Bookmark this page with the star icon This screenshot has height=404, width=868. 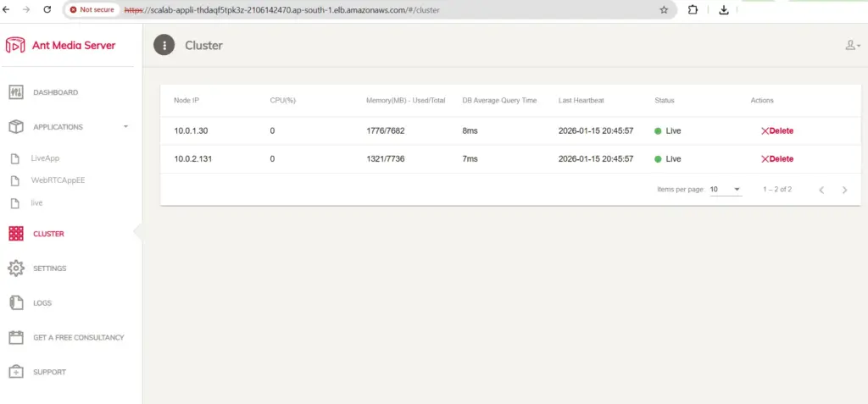tap(664, 9)
